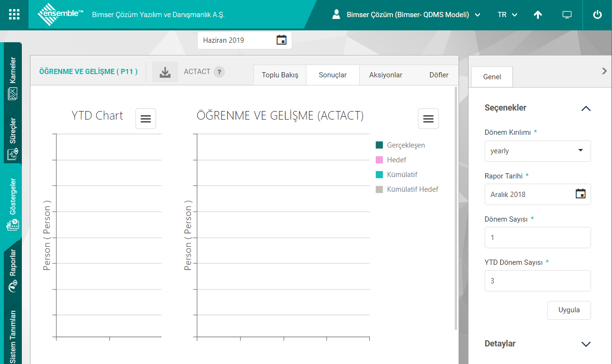This screenshot has width=612, height=364.
Task: Toggle Hedef series in chart legend
Action: [396, 160]
